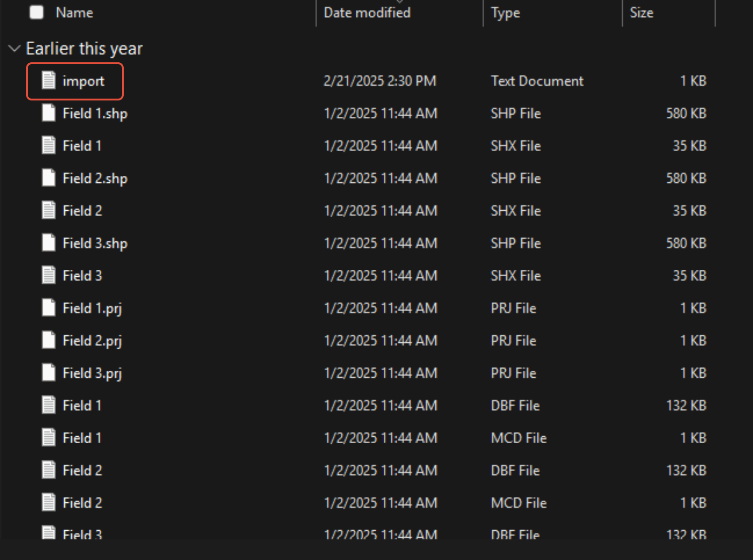
Task: Sort files by Date modified column
Action: point(367,13)
